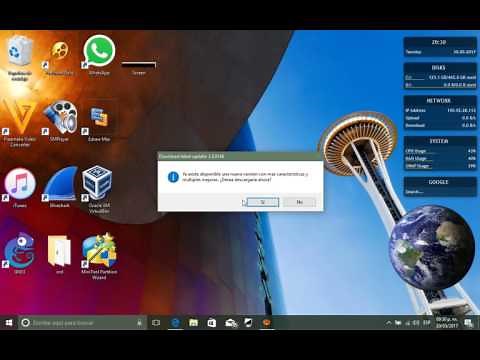Open the Windows Start menu
The height and width of the screenshot is (360, 480).
9,323
